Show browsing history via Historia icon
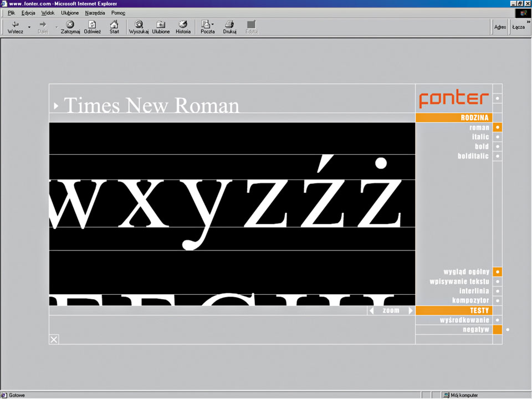Viewport: 532px width, 399px height. tap(183, 24)
